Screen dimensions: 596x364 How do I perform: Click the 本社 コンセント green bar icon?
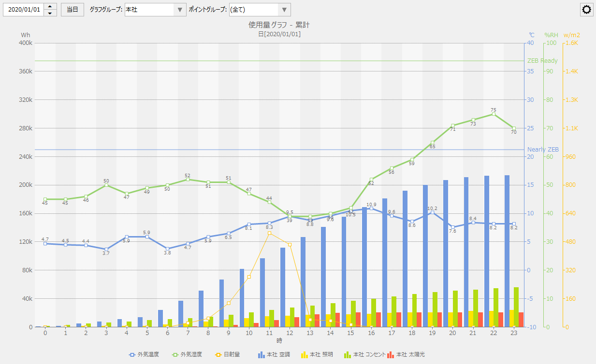[347, 355]
